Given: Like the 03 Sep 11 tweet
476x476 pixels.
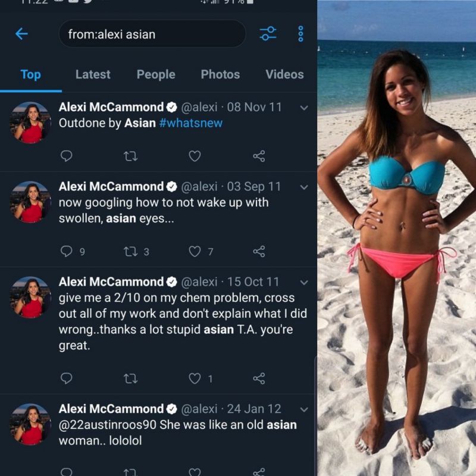Looking at the screenshot, I should pos(195,251).
